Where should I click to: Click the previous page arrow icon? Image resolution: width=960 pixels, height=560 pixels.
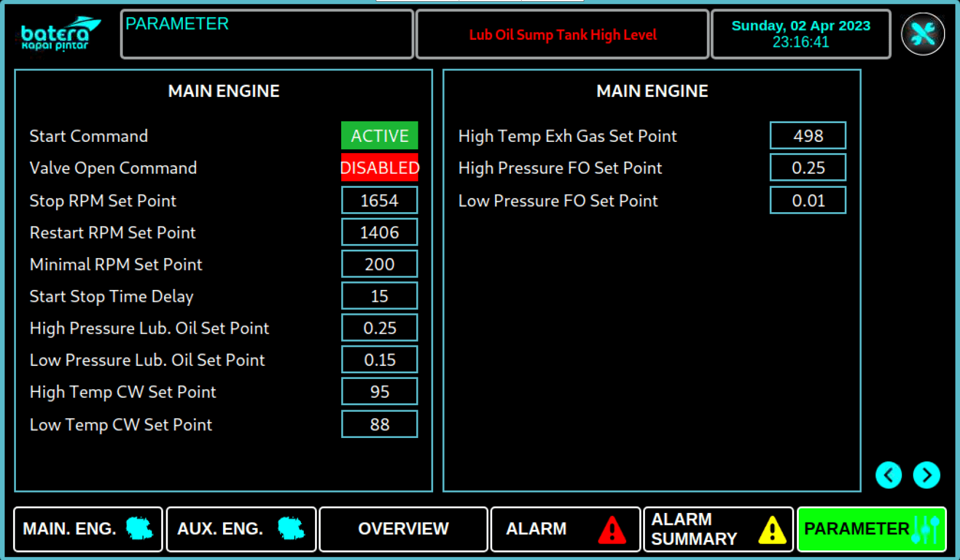click(x=888, y=475)
